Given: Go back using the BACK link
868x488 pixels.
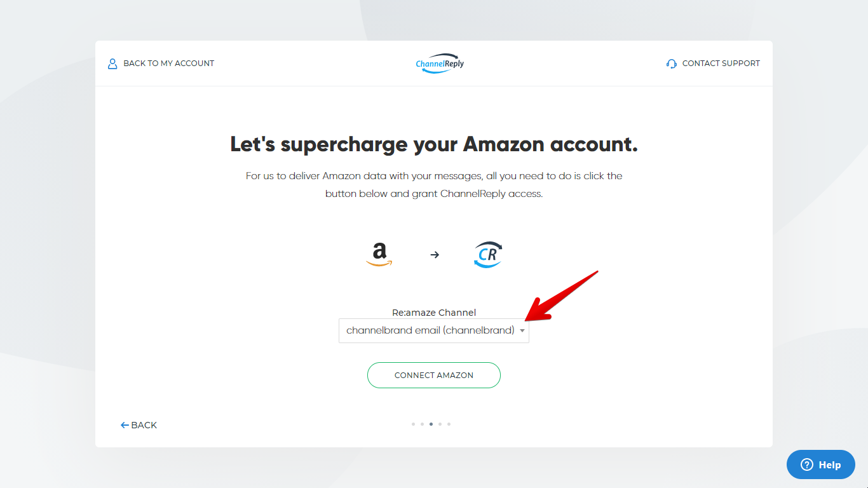Looking at the screenshot, I should 139,425.
